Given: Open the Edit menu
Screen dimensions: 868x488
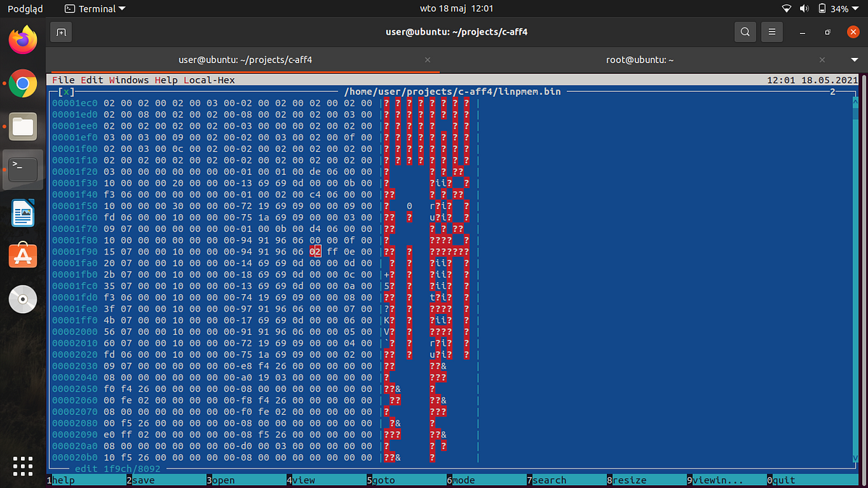Looking at the screenshot, I should click(x=92, y=80).
